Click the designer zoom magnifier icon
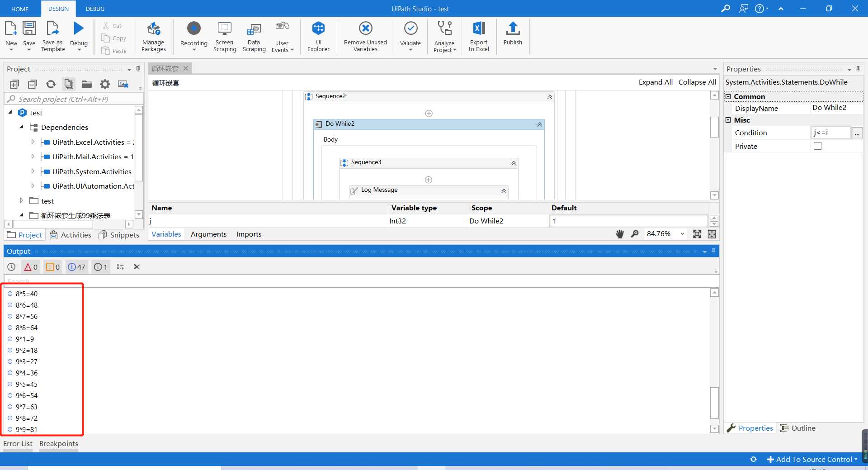868x470 pixels. (635, 234)
